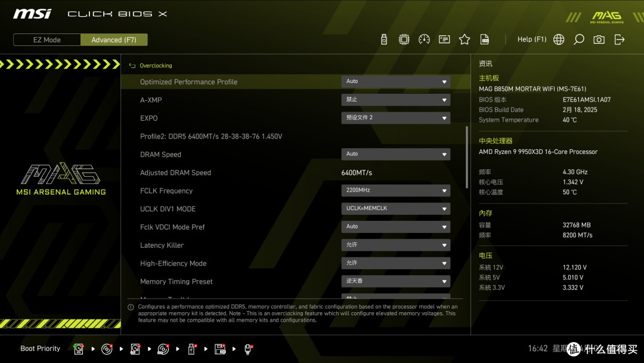
Task: Go back via Overclocking breadcrumb label
Action: coord(156,66)
